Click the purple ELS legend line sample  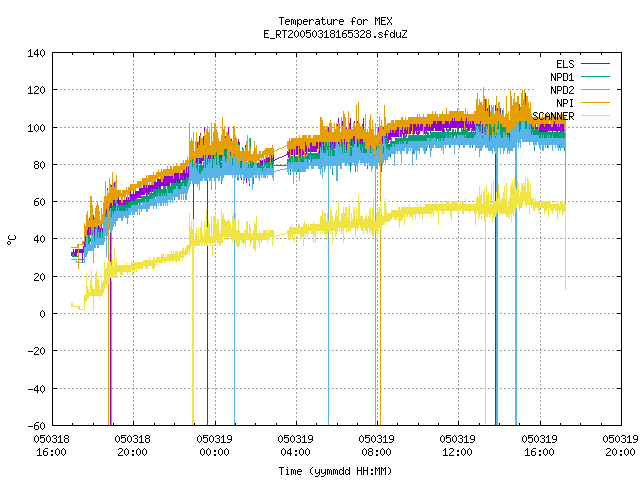tap(595, 64)
